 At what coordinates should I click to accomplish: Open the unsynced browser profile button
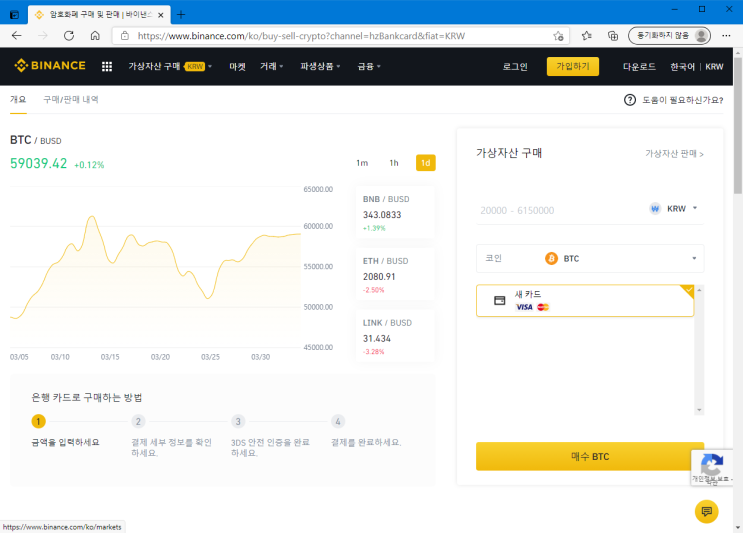669,36
